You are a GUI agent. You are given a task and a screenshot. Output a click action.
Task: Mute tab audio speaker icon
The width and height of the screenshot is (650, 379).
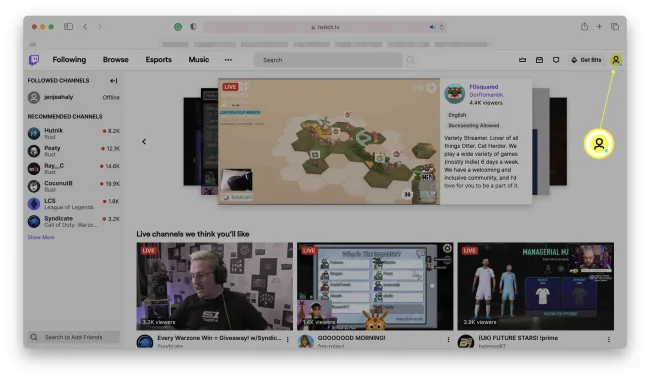tap(432, 27)
